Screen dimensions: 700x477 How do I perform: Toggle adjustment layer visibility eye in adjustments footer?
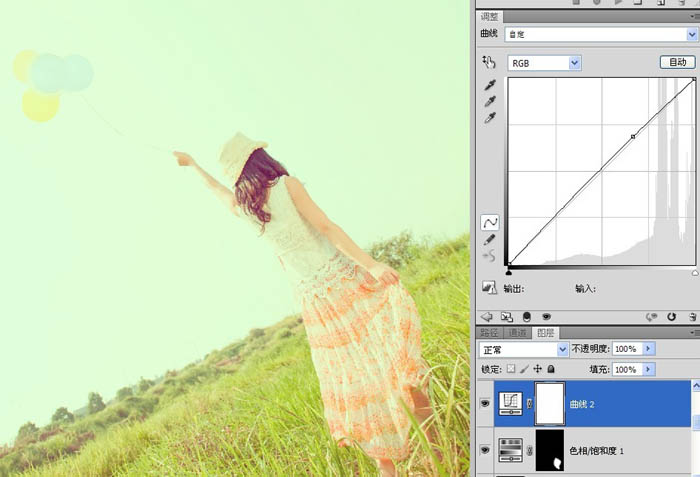click(546, 317)
